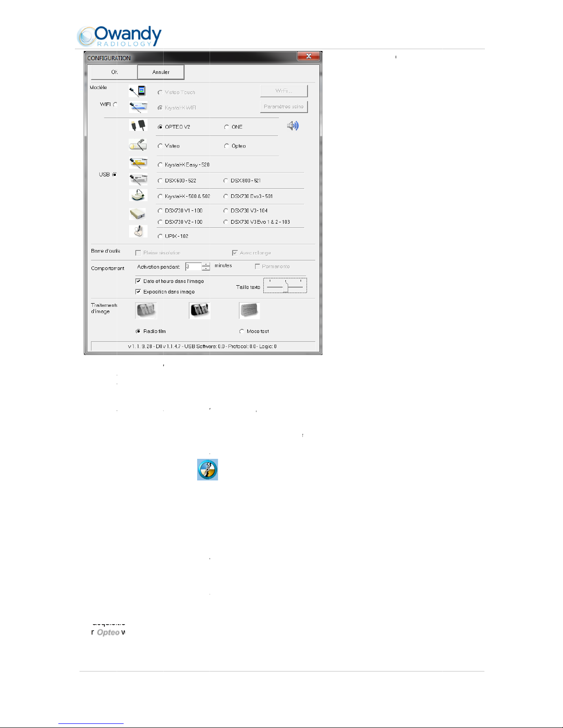
Task: Toggle the Pleine résolution checkbox
Action: coord(138,253)
